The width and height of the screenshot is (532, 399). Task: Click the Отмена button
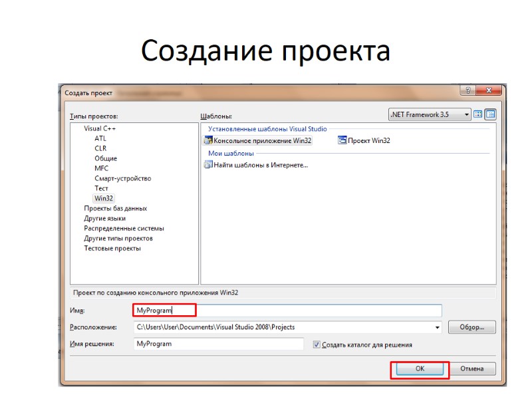click(472, 369)
